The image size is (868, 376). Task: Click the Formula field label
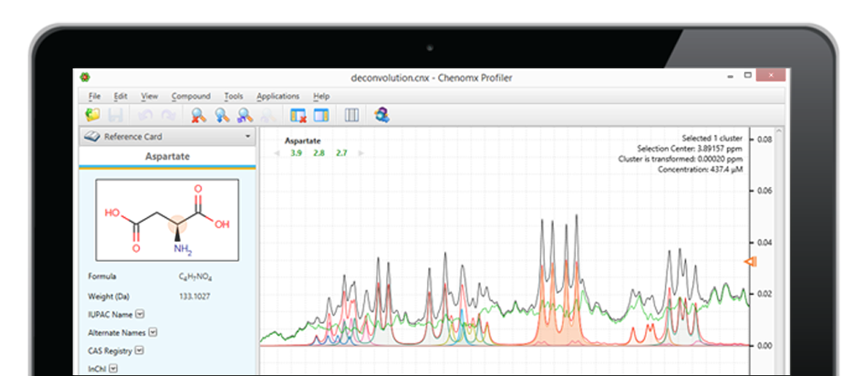click(102, 276)
